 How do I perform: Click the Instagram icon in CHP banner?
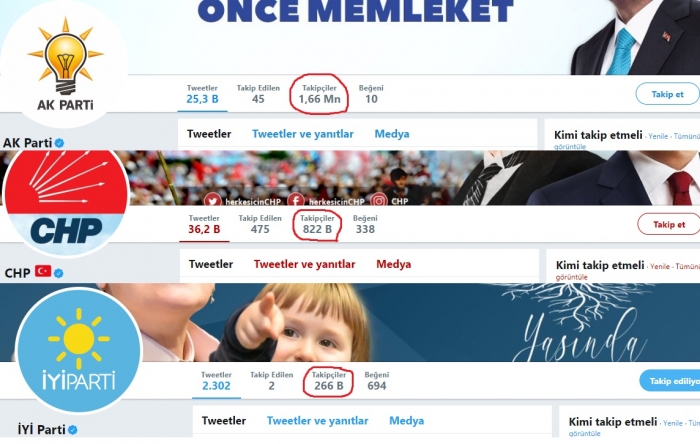(379, 201)
